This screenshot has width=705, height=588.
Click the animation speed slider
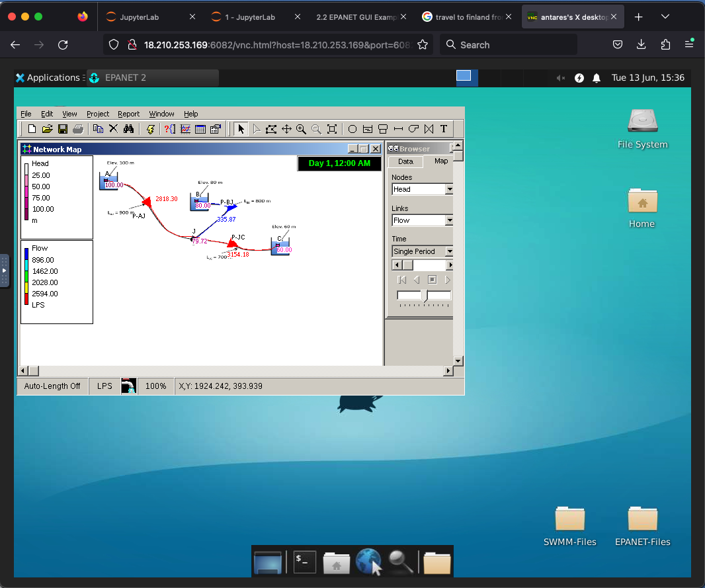[424, 296]
